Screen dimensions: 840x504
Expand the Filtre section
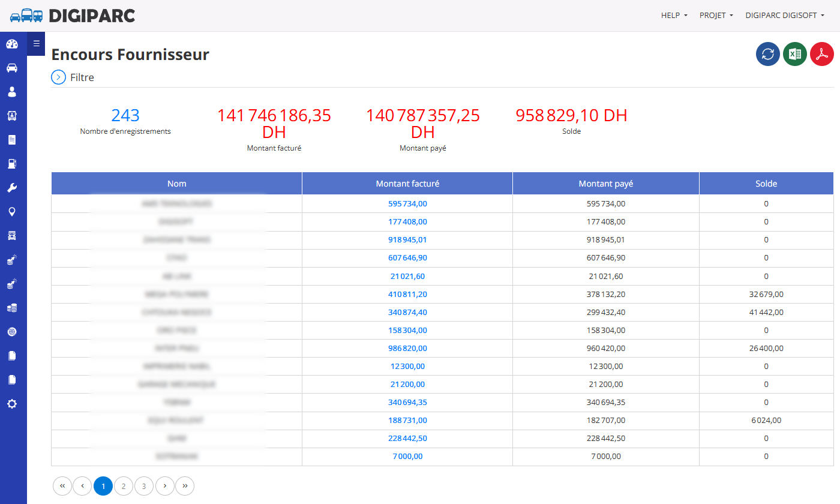pyautogui.click(x=73, y=77)
